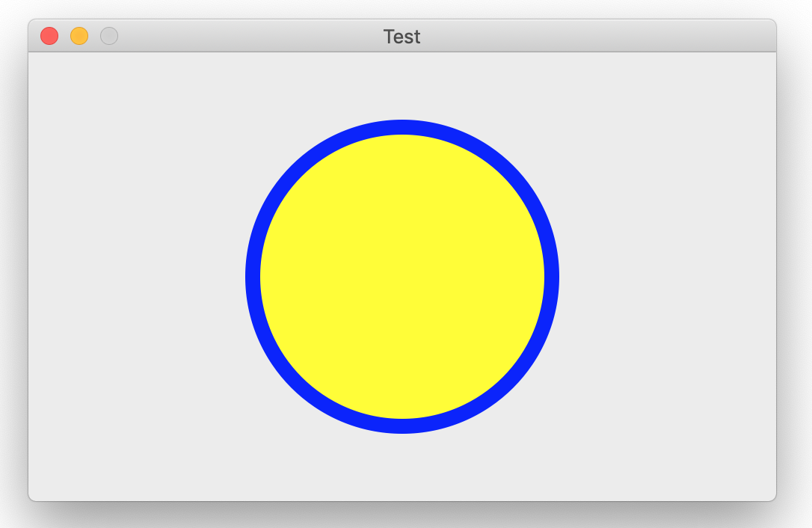Image resolution: width=812 pixels, height=528 pixels.
Task: Click the window's bottom-left corner
Action: 31,498
